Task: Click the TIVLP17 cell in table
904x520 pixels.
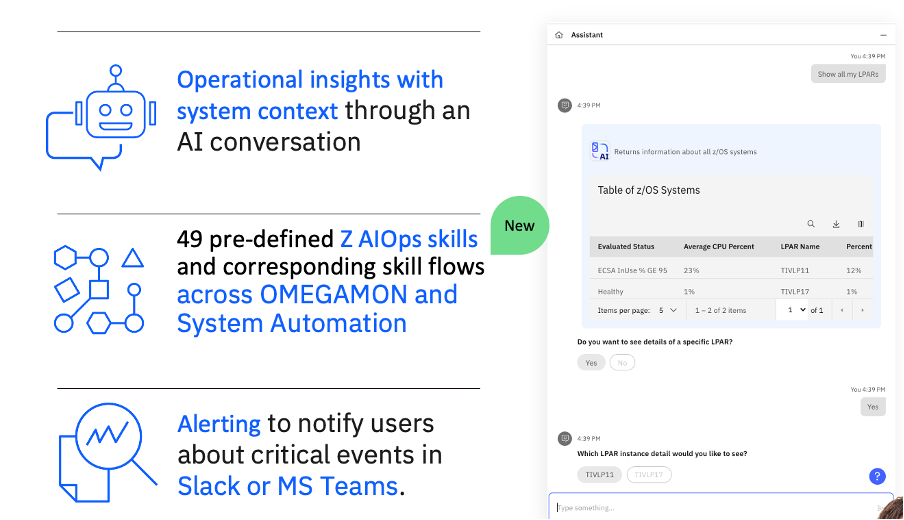Action: [x=794, y=292]
